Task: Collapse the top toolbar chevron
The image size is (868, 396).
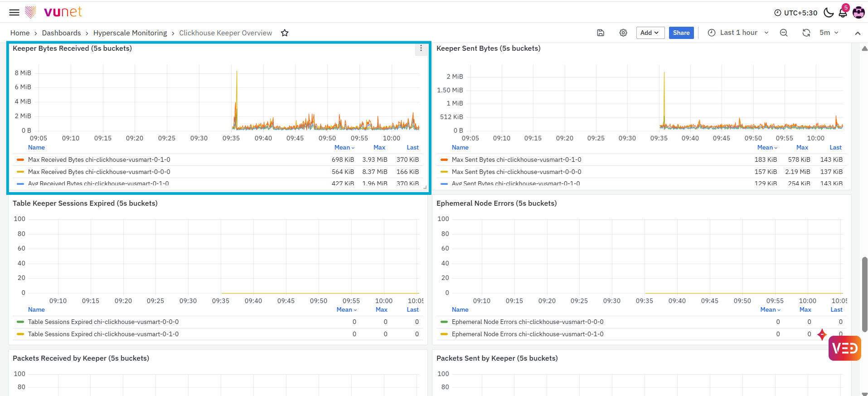Action: (858, 33)
